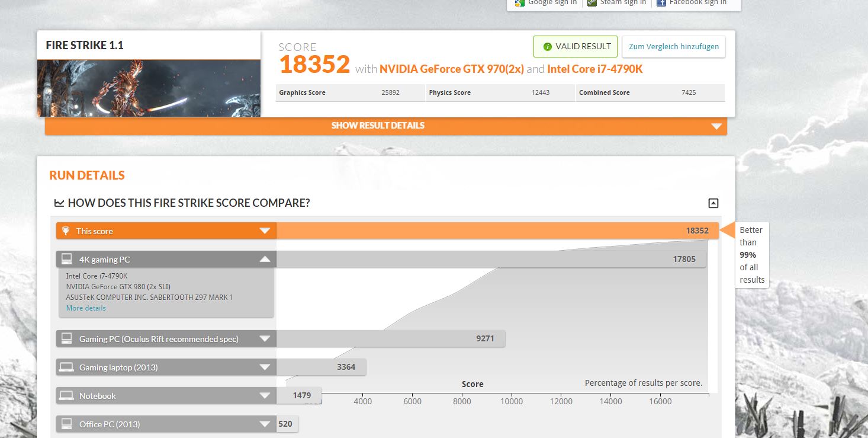This screenshot has height=438, width=868.
Task: Click the large 18352 score number
Action: click(314, 65)
